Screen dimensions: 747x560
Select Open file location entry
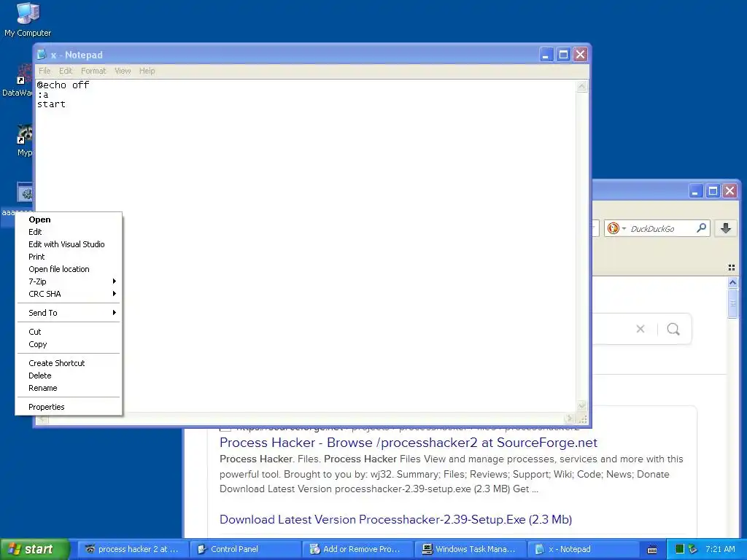[68, 269]
